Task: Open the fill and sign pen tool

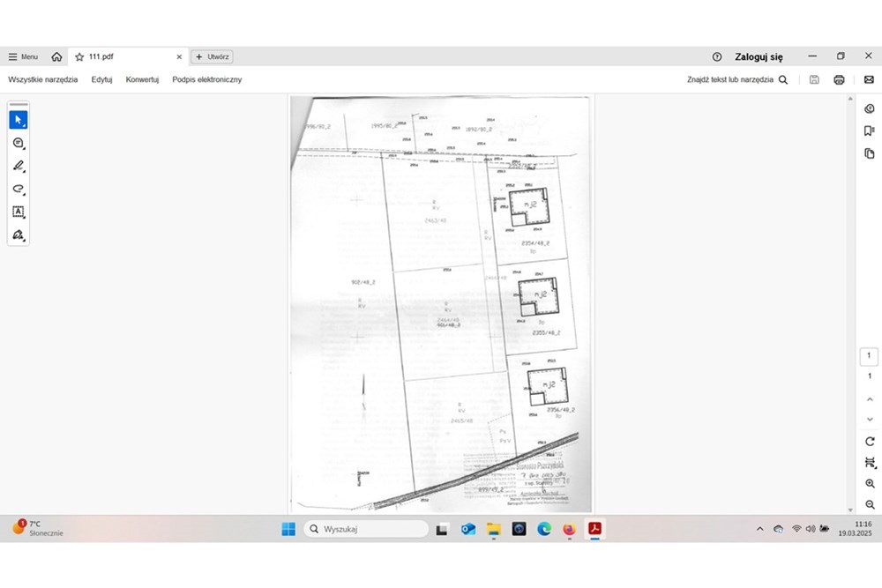Action: tap(18, 235)
